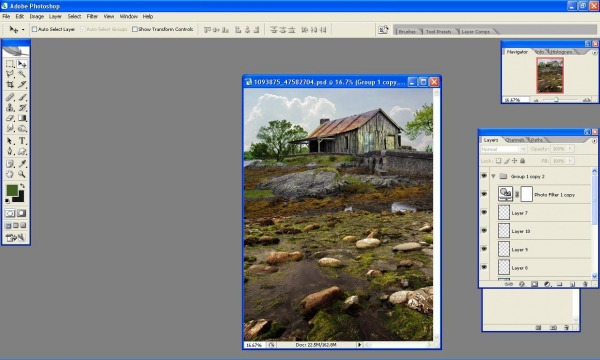Select the Healing Brush tool
Image resolution: width=600 pixels, height=360 pixels.
tap(10, 97)
